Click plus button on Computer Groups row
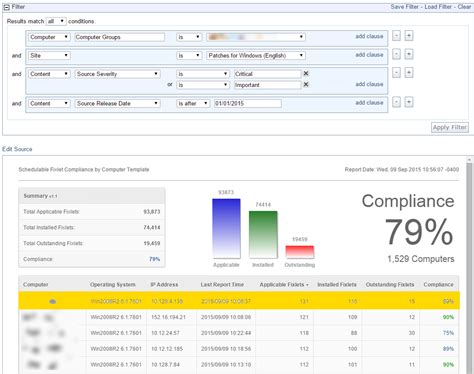 (409, 36)
